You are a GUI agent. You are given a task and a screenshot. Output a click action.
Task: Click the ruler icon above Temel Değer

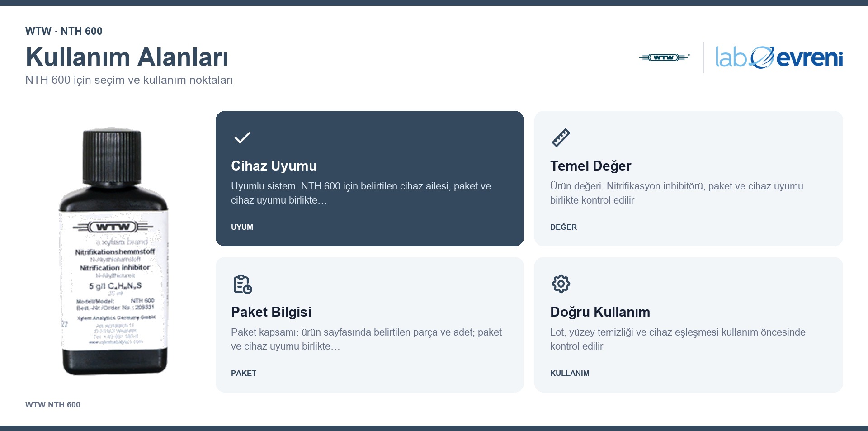[x=561, y=137]
